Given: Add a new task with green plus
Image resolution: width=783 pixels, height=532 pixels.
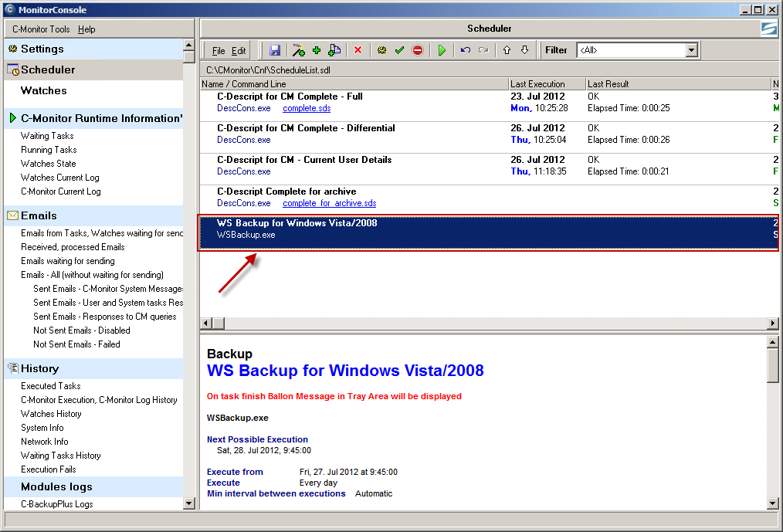Looking at the screenshot, I should click(317, 50).
